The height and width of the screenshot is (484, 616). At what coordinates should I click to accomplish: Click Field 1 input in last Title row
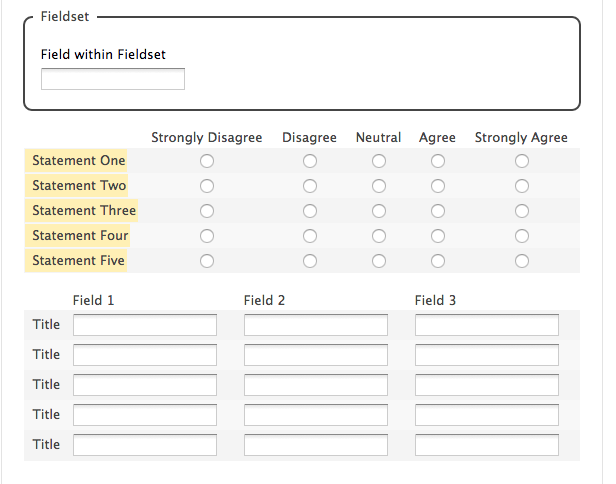tap(145, 445)
